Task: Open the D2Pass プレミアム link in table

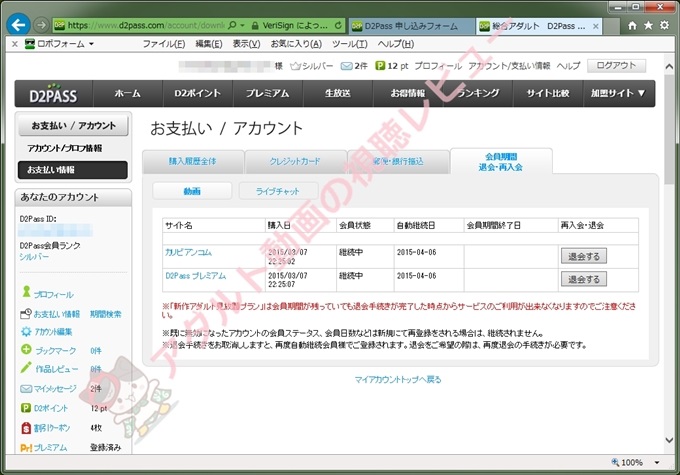Action: tap(196, 276)
